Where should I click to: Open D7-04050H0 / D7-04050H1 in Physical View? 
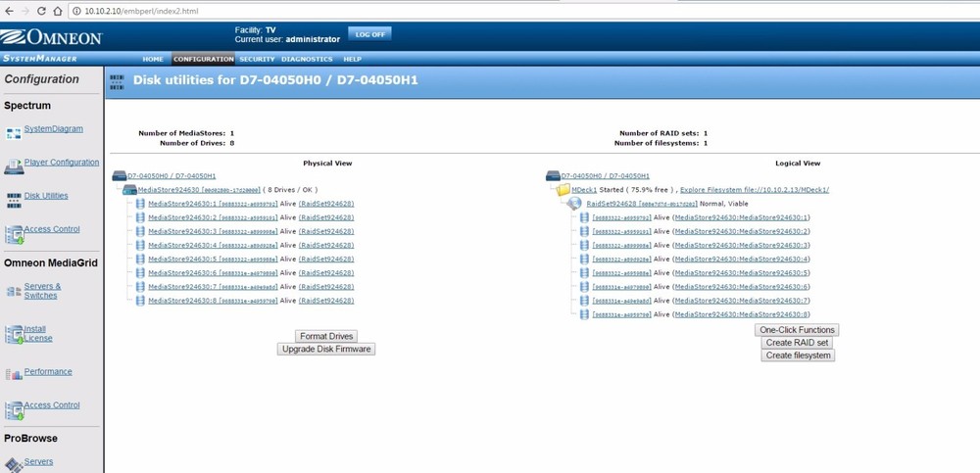click(171, 176)
